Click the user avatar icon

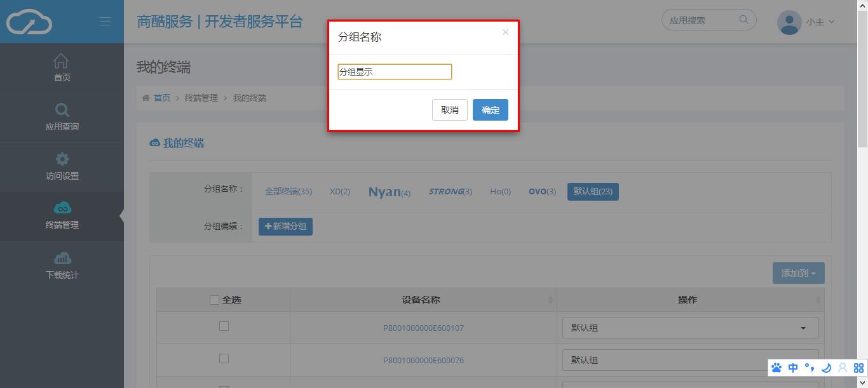789,22
